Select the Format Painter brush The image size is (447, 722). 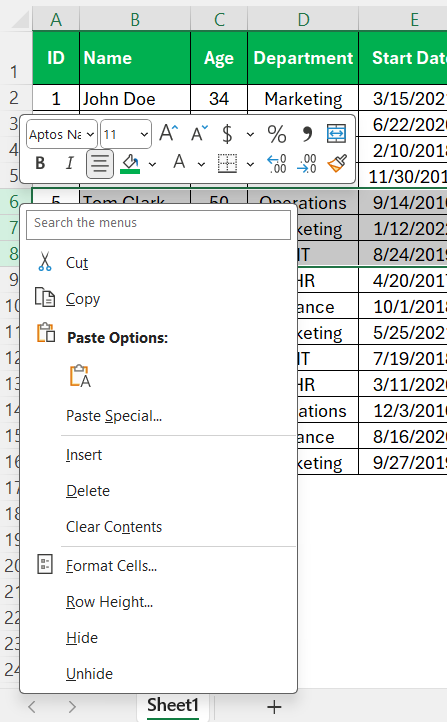[337, 163]
